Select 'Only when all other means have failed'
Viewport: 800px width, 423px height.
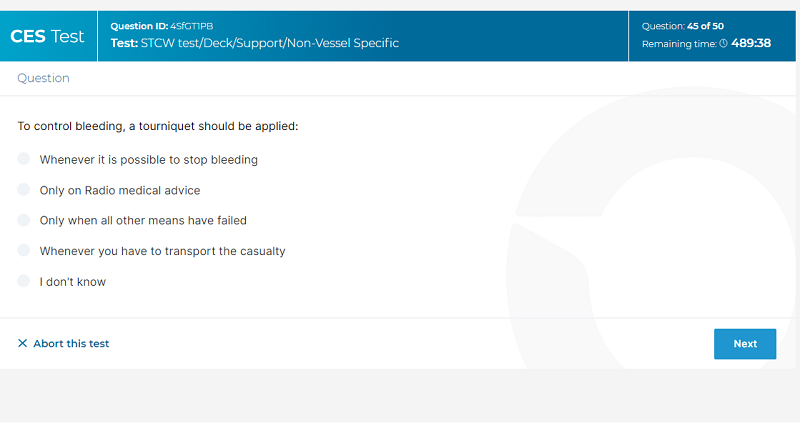23,220
